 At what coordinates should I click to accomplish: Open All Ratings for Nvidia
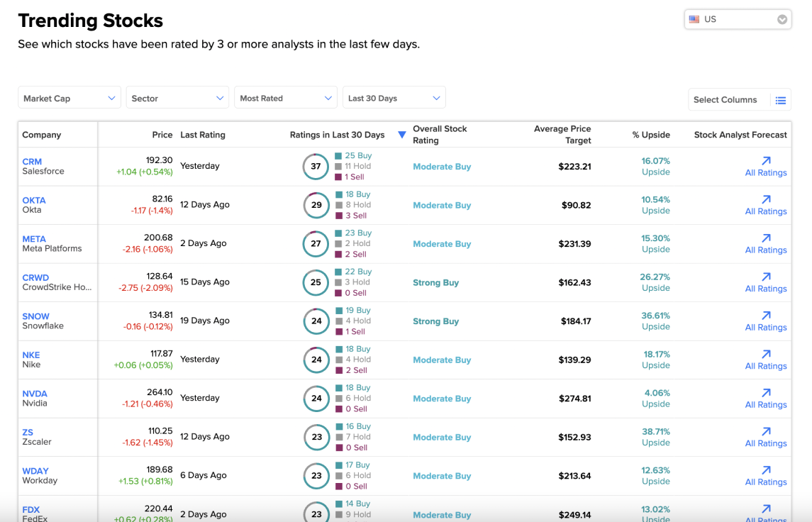point(766,405)
